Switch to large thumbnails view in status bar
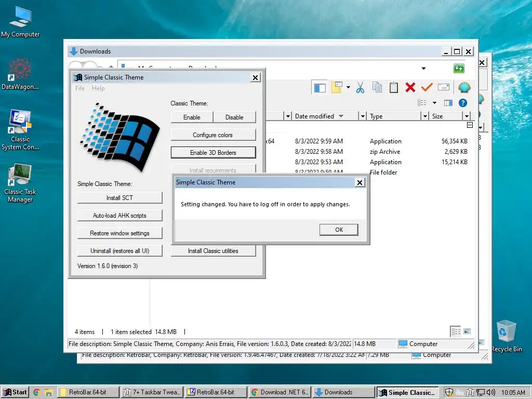532x399 pixels. 467,331
